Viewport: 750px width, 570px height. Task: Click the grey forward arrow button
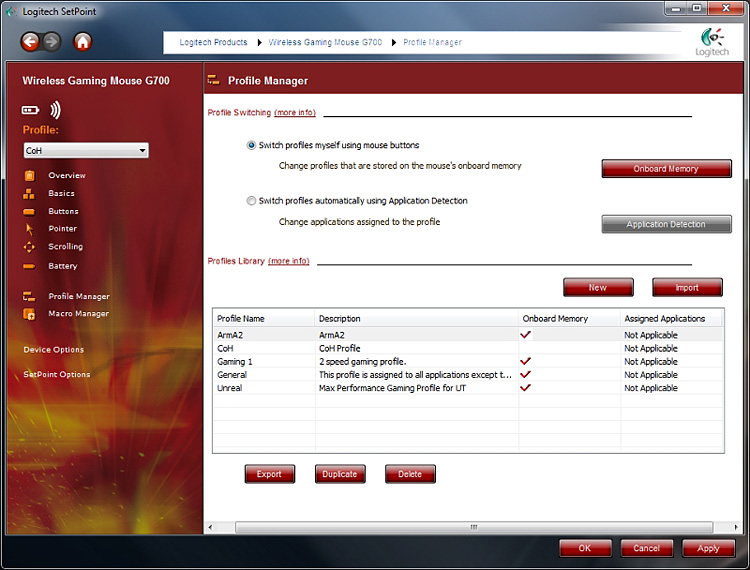point(52,42)
